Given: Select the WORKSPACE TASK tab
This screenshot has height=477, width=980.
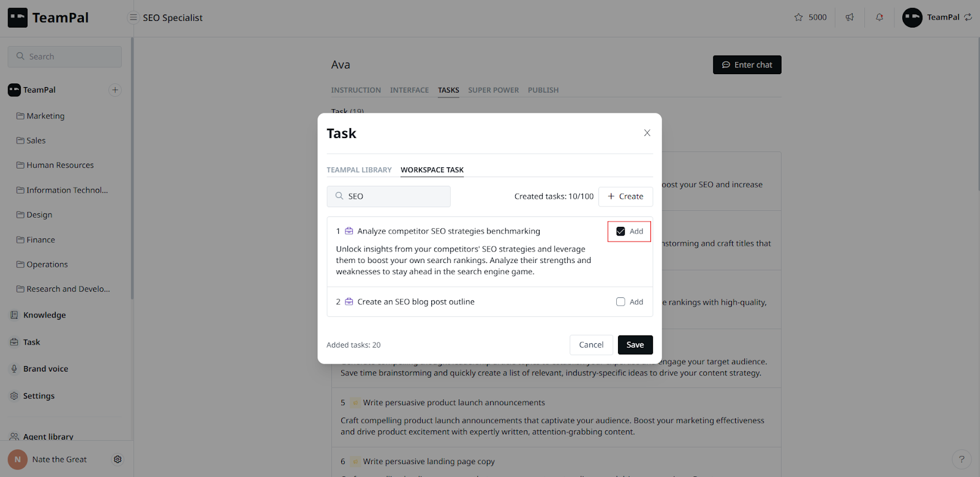Looking at the screenshot, I should (432, 170).
